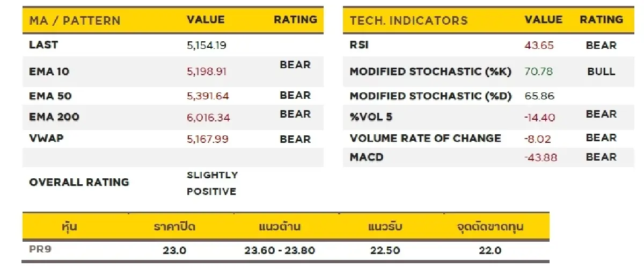
Task: Click the RSI value 43.65
Action: coord(539,46)
